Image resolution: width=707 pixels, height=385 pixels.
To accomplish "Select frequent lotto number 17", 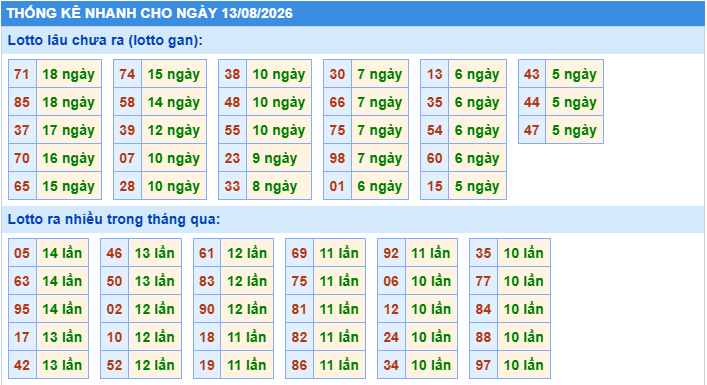I will [x=22, y=337].
